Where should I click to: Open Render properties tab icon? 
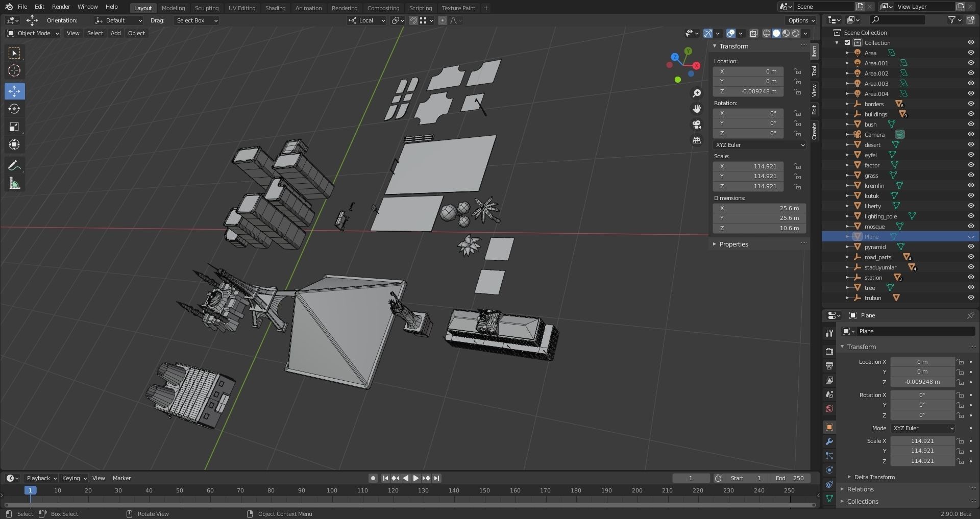[x=829, y=351]
